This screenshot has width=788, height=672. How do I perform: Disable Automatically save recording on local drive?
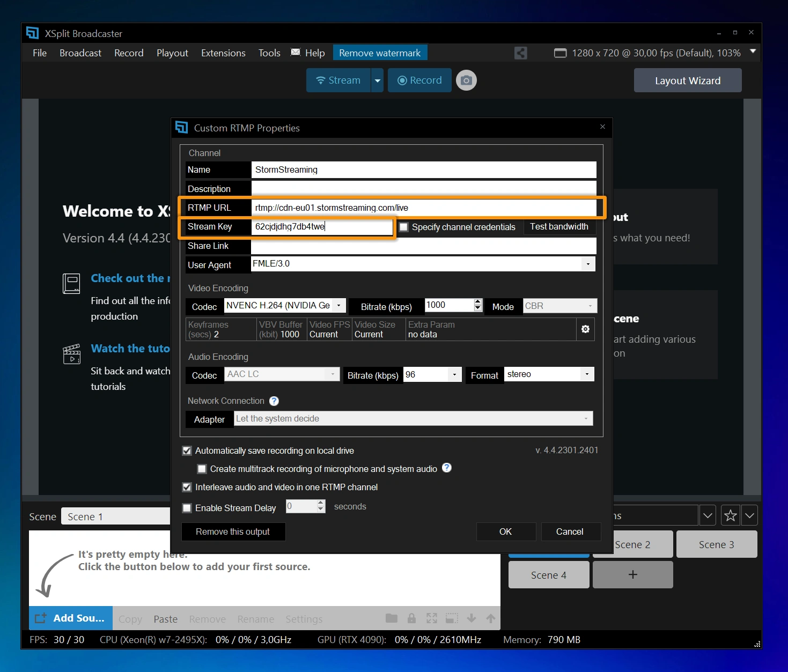(x=187, y=451)
